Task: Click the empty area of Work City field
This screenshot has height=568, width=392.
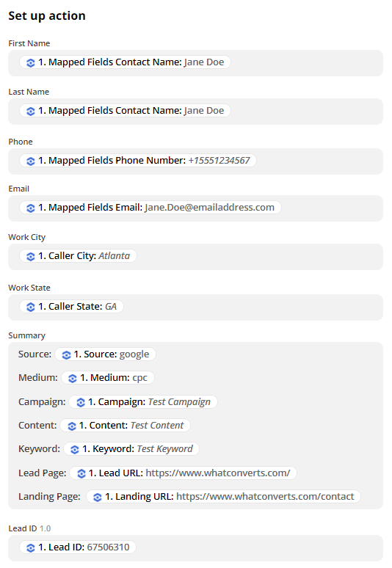Action: click(x=259, y=256)
